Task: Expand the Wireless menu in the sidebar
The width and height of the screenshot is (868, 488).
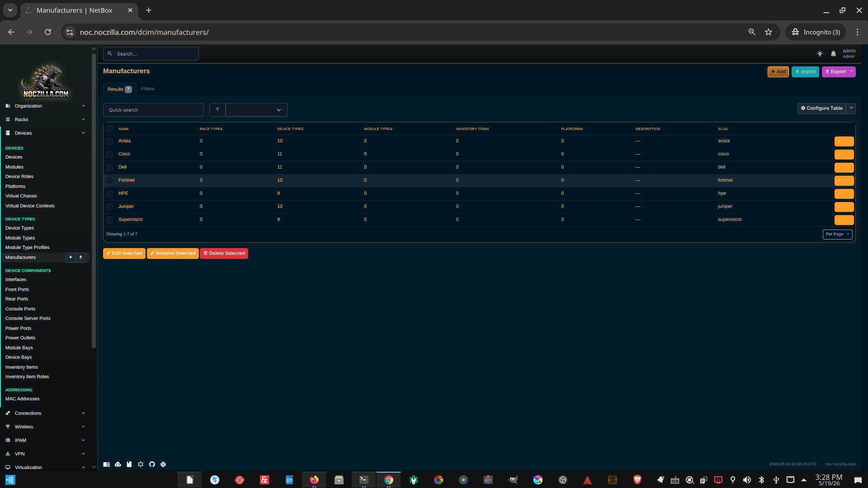Action: pyautogui.click(x=45, y=427)
